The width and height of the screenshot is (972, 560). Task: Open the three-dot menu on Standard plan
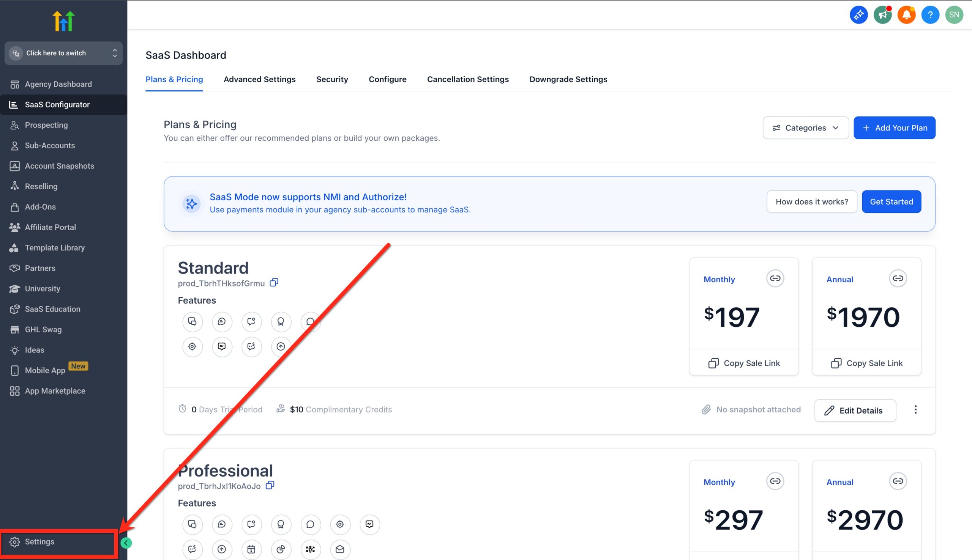(x=916, y=410)
